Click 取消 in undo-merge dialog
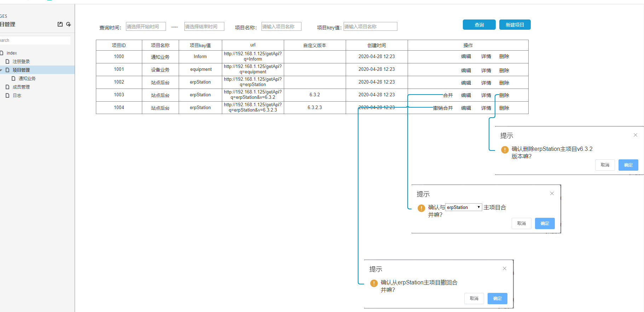Viewport: 644px width, 312px height. pos(474,299)
